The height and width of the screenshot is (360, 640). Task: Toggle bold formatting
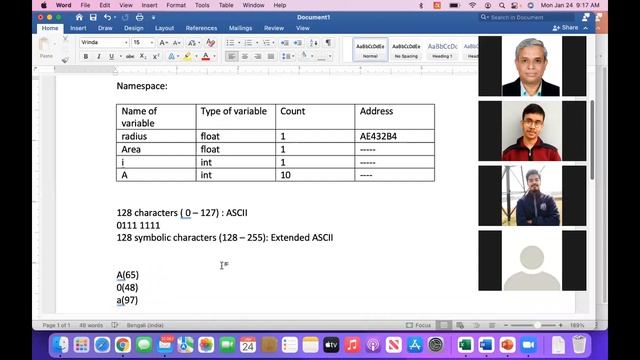pos(86,56)
